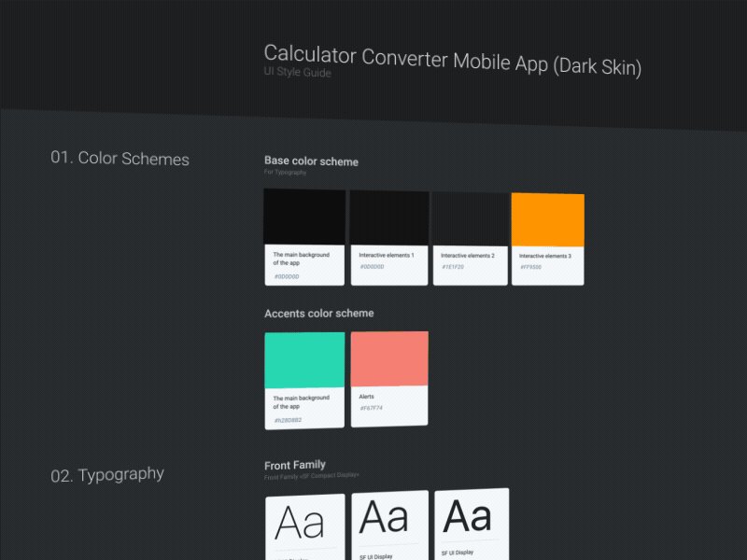
Task: Click the Interactive elements 2 color block
Action: coord(471,219)
